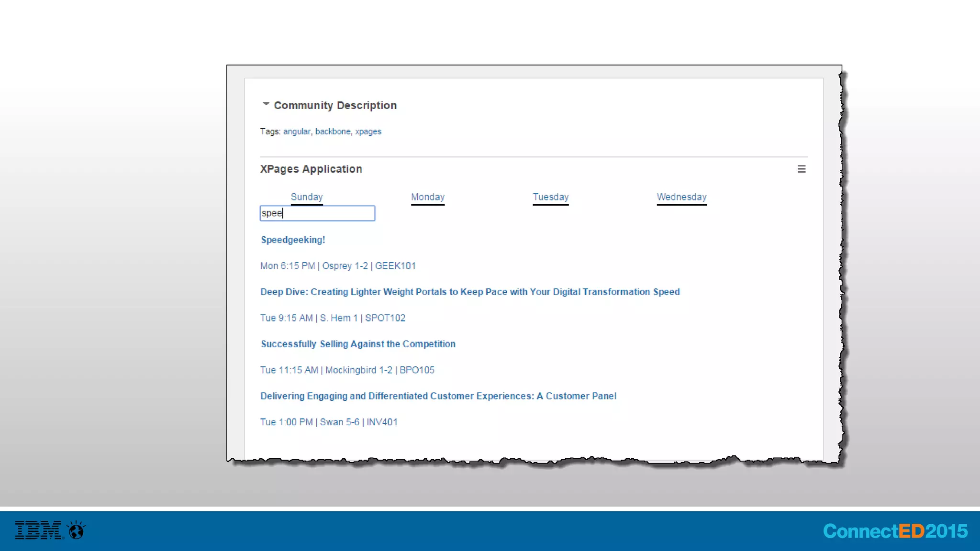Screen dimensions: 980x551
Task: Open the XPages Application hamburger menu
Action: tap(802, 169)
